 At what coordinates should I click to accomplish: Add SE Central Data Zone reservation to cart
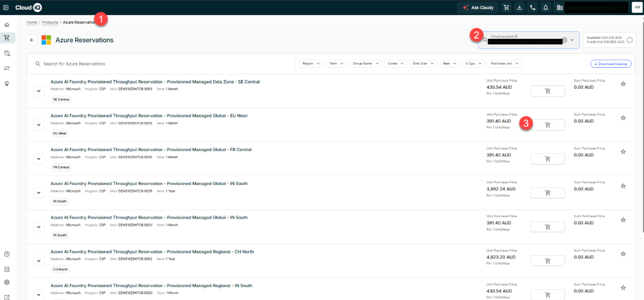click(x=547, y=91)
